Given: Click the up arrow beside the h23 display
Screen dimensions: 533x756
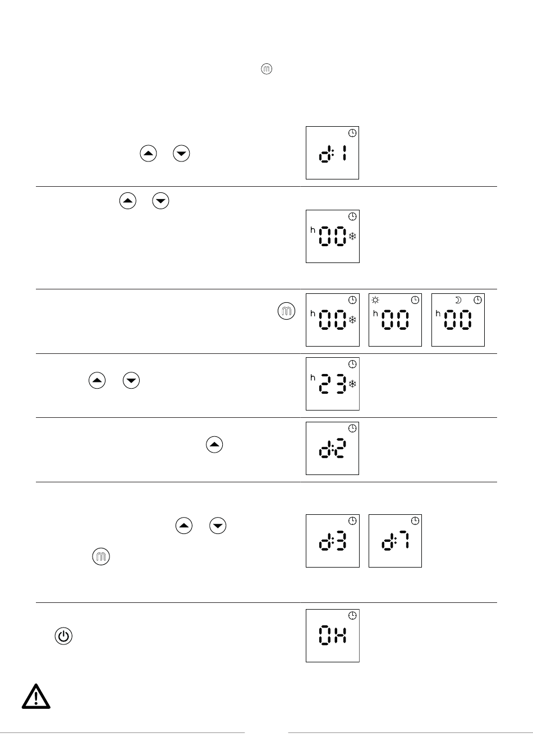Looking at the screenshot, I should tap(97, 381).
